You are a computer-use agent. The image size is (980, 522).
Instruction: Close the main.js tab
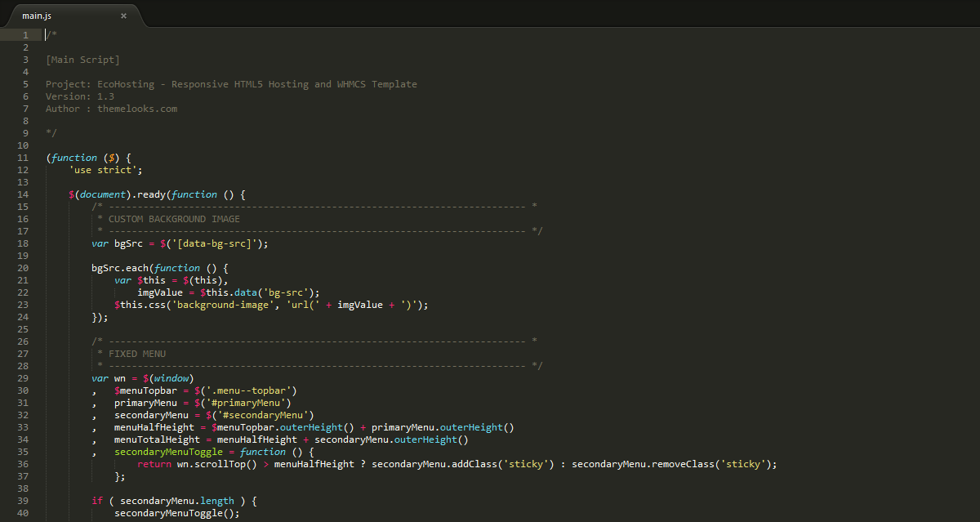point(123,16)
